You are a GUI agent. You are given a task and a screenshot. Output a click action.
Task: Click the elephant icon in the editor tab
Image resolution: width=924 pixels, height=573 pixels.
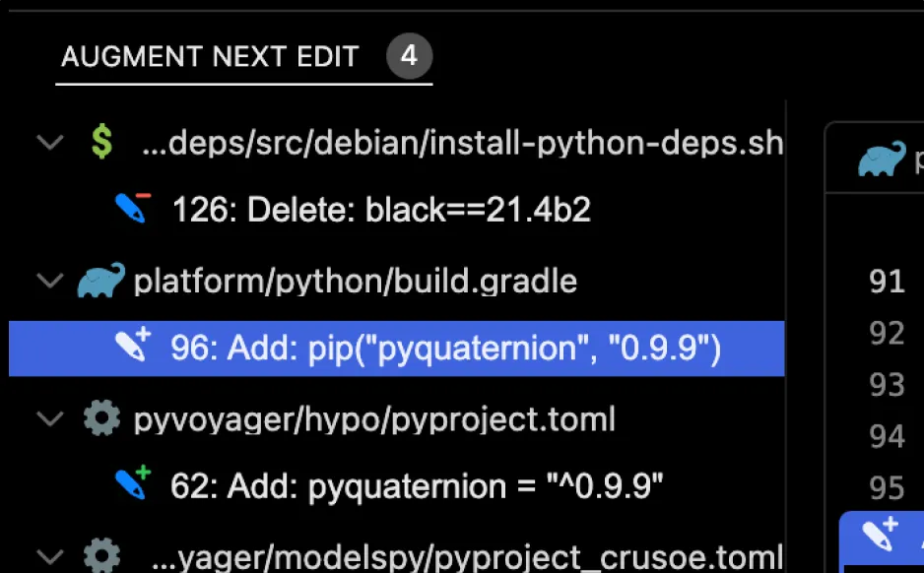(881, 158)
